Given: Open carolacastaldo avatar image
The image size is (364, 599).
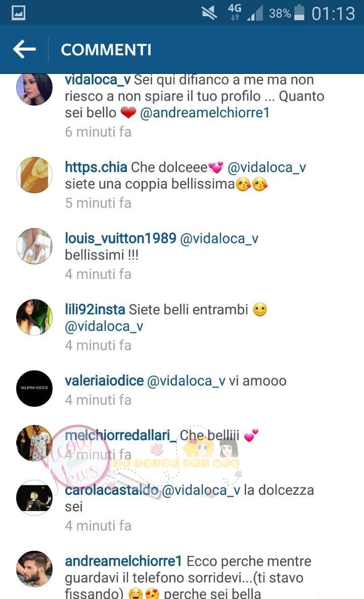Looking at the screenshot, I should click(34, 498).
